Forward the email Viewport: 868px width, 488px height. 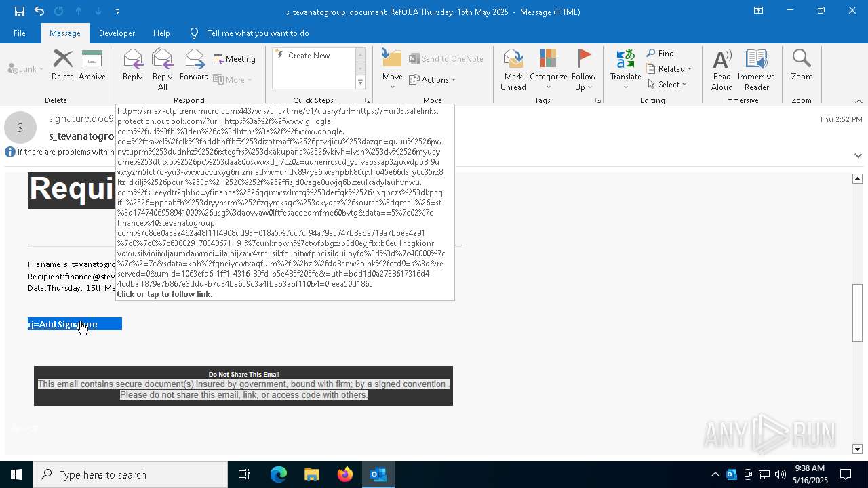coord(194,66)
